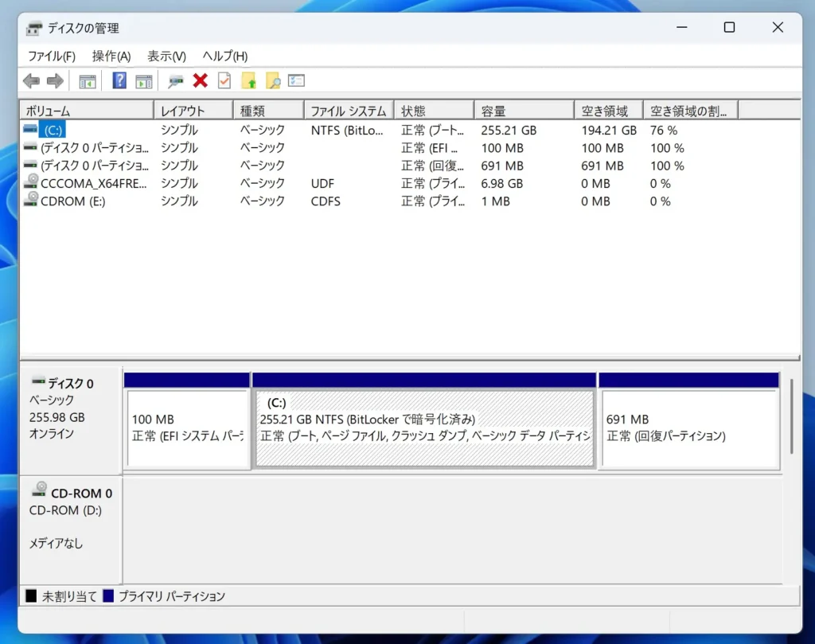Image resolution: width=815 pixels, height=644 pixels.
Task: Click the Forward arrow in toolbar
Action: 55,81
